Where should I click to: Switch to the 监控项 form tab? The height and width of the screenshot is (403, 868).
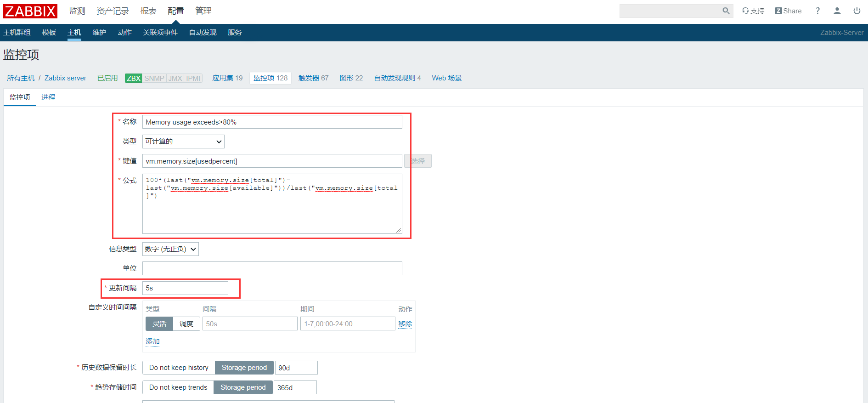[20, 97]
